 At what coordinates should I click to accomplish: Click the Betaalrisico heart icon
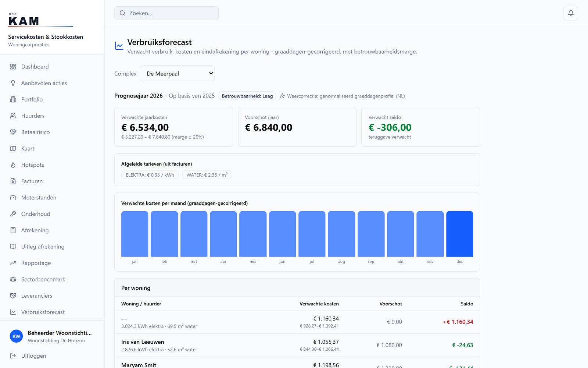click(13, 132)
